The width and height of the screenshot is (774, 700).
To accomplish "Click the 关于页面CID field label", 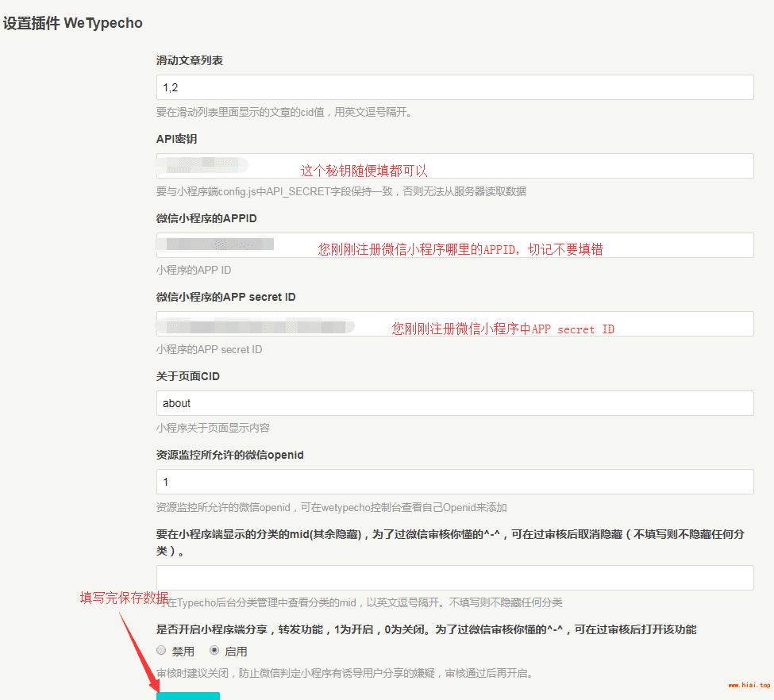I will [x=188, y=376].
